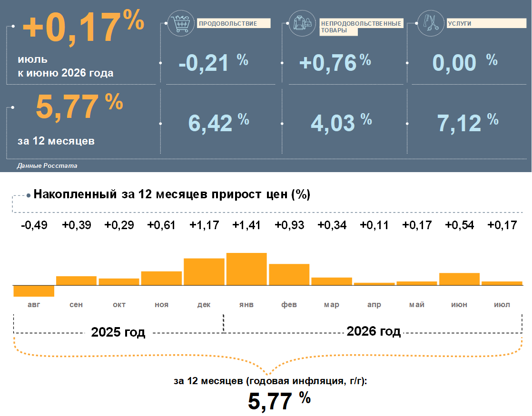532x416 pixels.
Task: Click the 2026 год timeline label
Action: [x=374, y=331]
